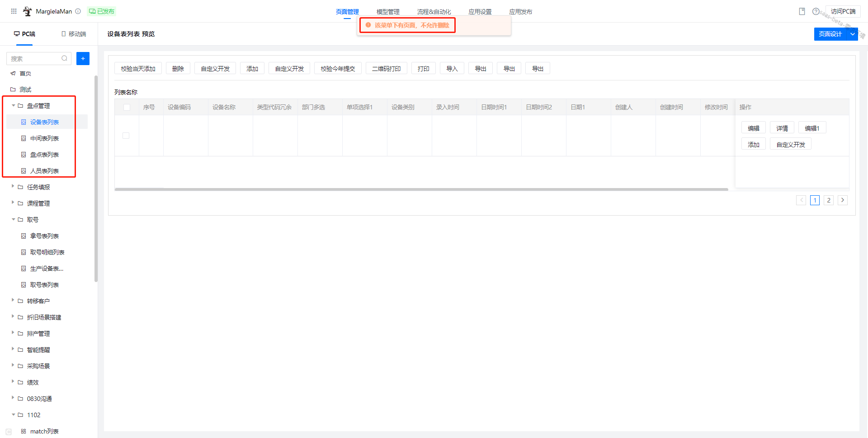Click folder icon of 任务填报
Viewport: 868px width, 438px height.
20,187
